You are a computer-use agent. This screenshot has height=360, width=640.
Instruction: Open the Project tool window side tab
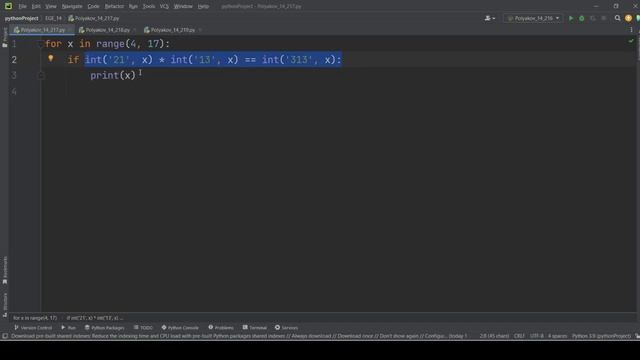tap(4, 38)
